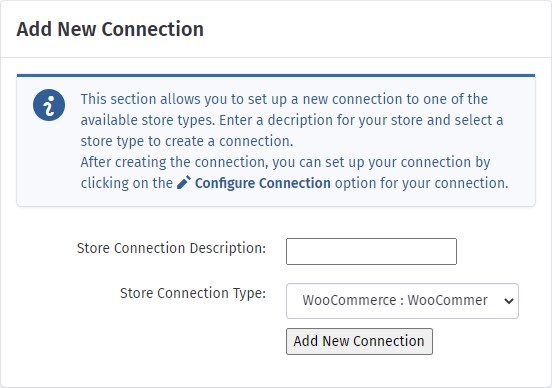Select the WooCommerce : WooCommer option text

pyautogui.click(x=395, y=300)
